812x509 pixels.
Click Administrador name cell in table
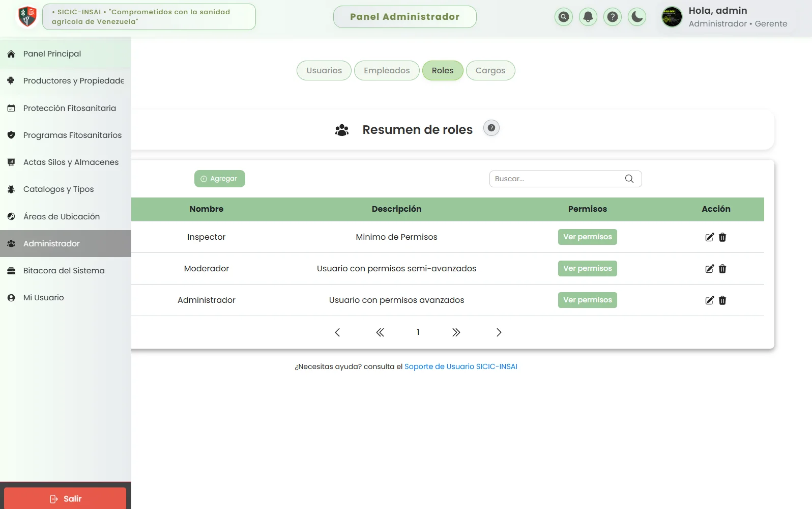[207, 300]
